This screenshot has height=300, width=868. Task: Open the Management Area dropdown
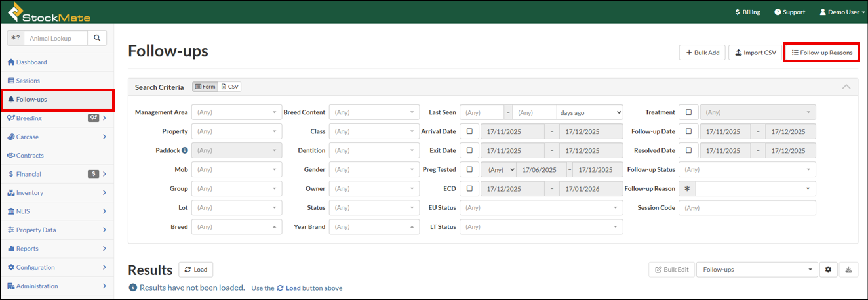[237, 112]
